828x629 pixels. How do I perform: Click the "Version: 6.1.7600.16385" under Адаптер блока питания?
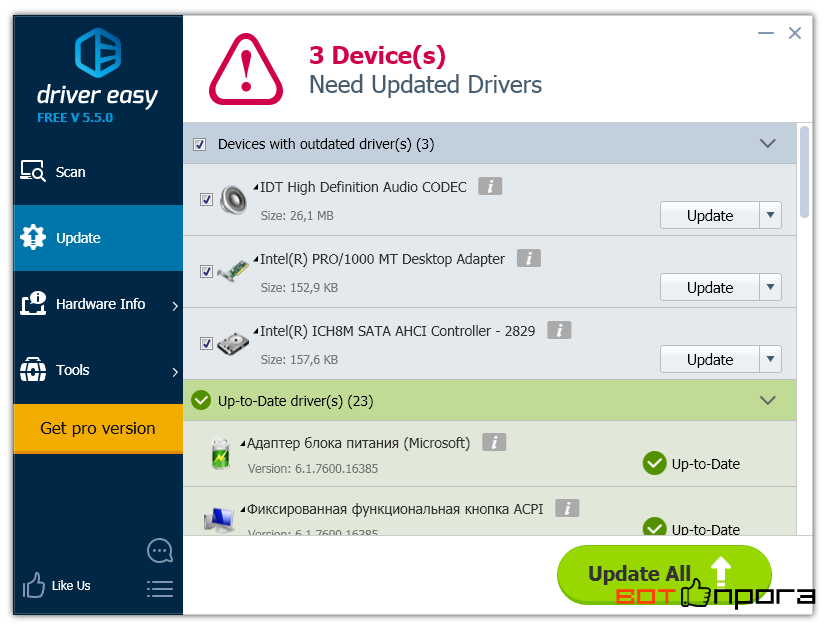click(313, 468)
